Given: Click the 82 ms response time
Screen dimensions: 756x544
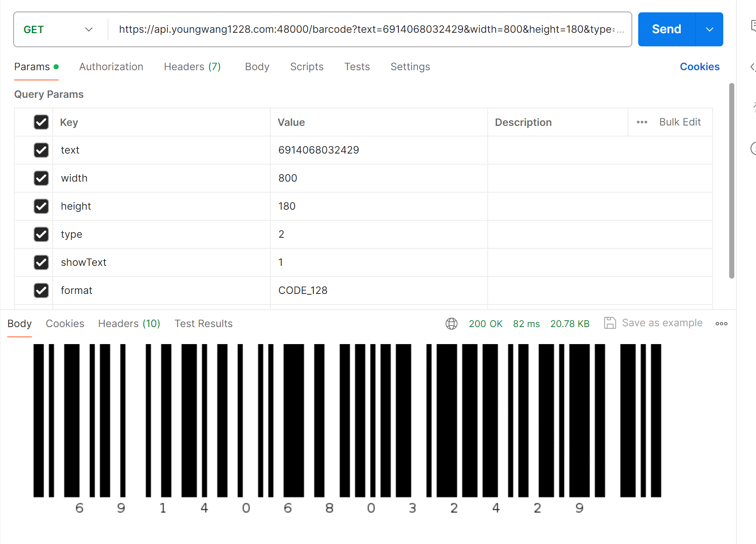Looking at the screenshot, I should (526, 324).
